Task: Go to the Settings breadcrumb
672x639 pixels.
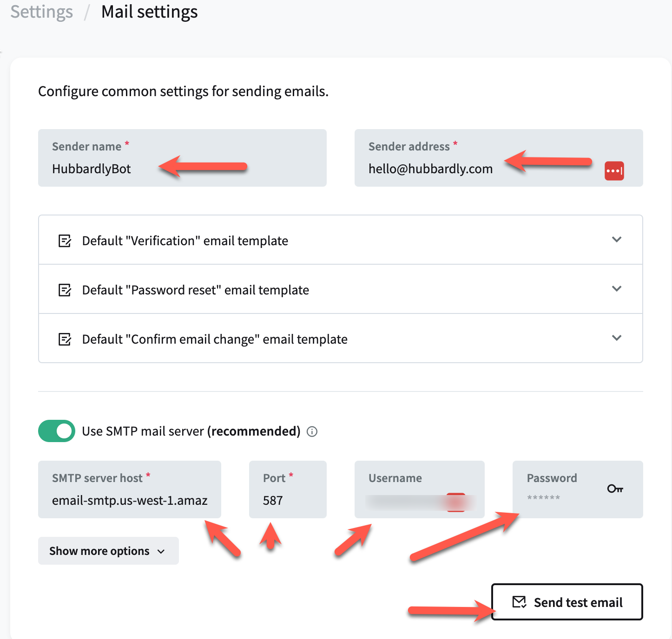Action: (42, 12)
